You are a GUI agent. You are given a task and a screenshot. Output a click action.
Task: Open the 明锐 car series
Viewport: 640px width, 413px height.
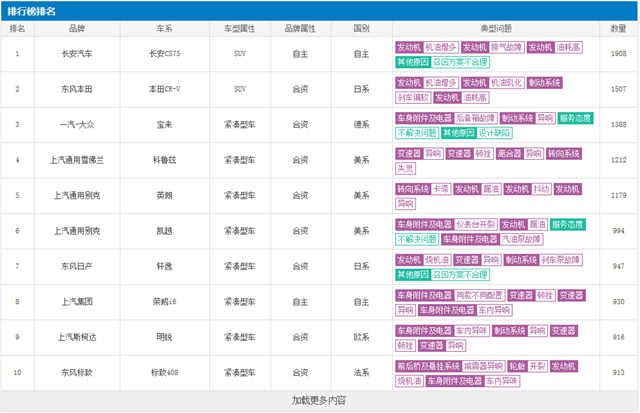click(164, 337)
